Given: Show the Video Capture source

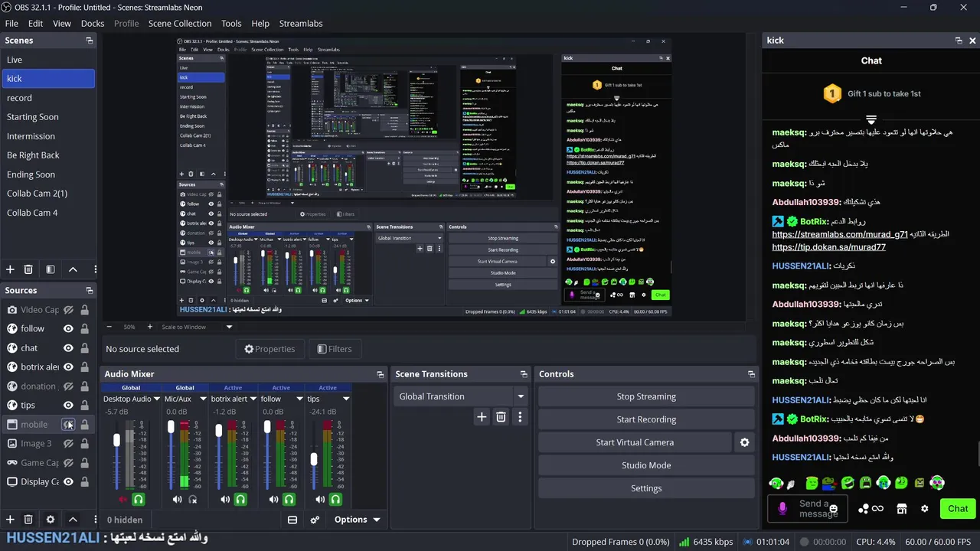Looking at the screenshot, I should coord(68,310).
